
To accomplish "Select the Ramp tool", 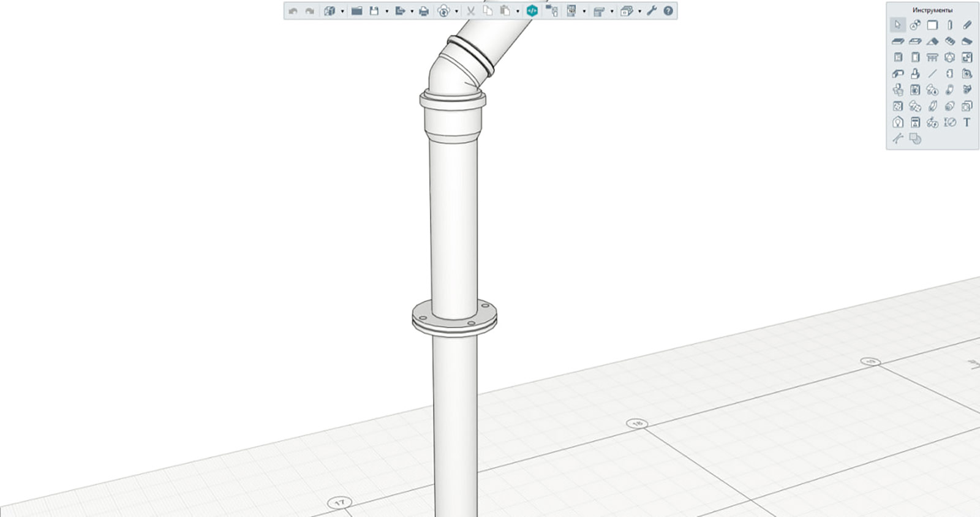I will (967, 42).
